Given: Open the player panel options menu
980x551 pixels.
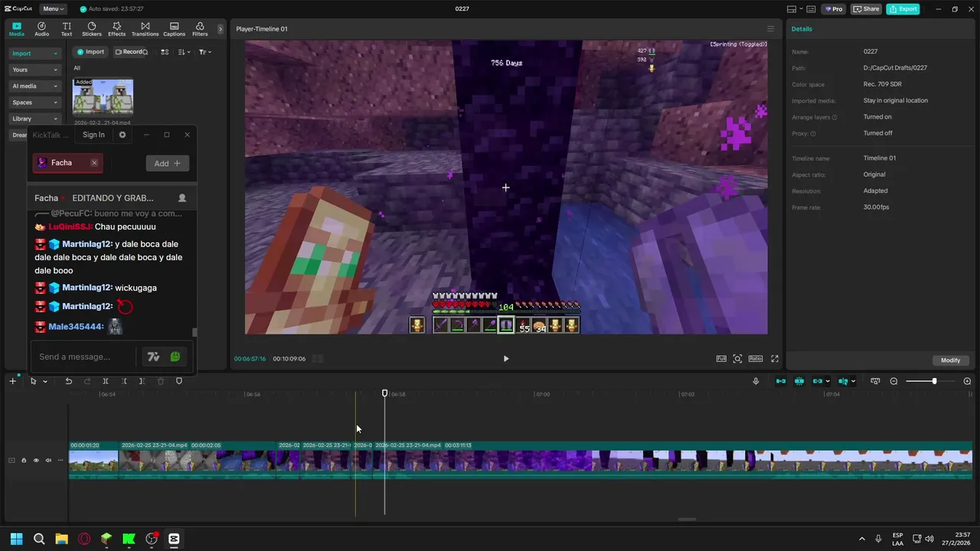Looking at the screenshot, I should [771, 29].
